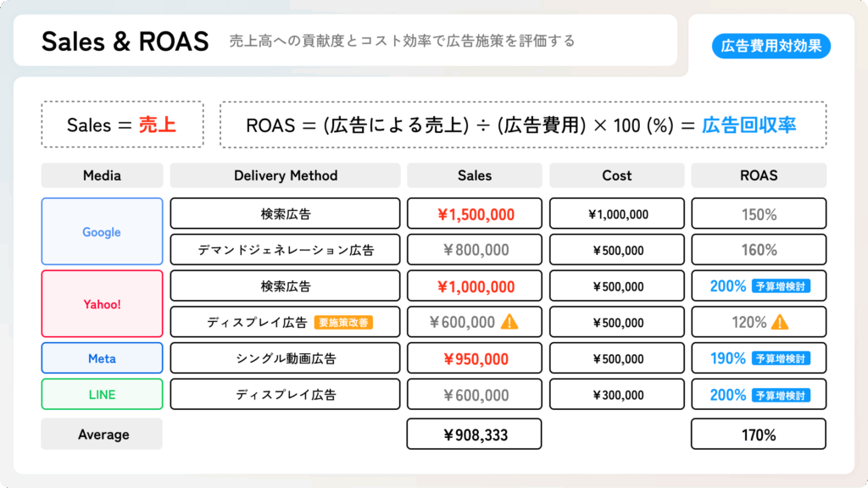The width and height of the screenshot is (868, 488).
Task: Click the Meta media cell
Action: pos(102,358)
